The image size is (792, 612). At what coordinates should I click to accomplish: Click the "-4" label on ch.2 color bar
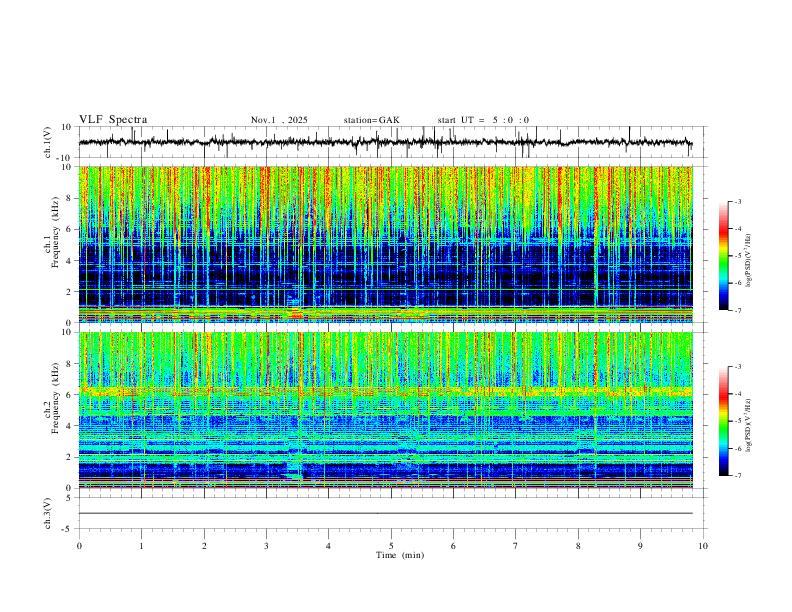tap(738, 394)
